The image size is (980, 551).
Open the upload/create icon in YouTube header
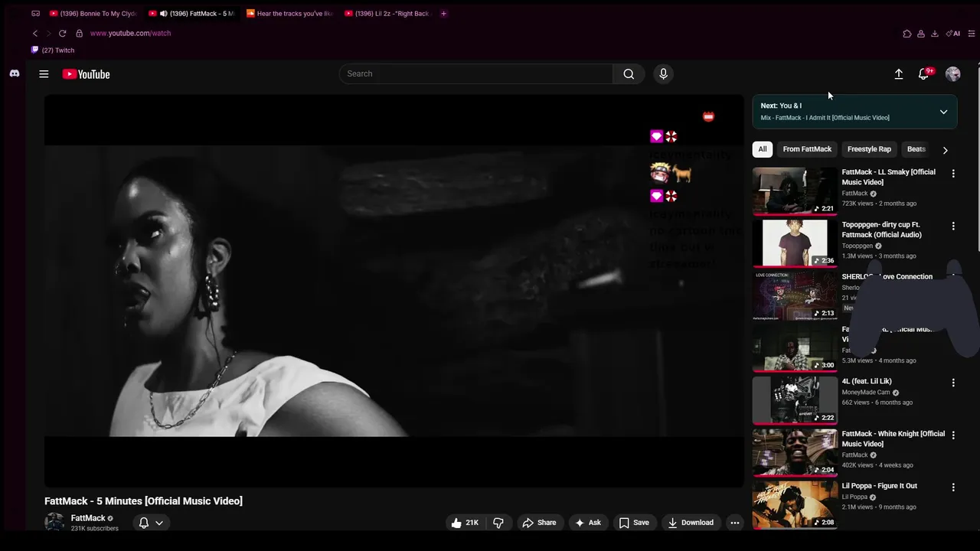tap(899, 74)
